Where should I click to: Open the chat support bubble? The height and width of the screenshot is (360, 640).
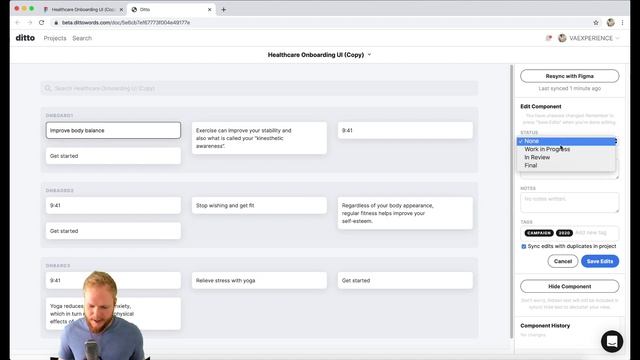612,341
